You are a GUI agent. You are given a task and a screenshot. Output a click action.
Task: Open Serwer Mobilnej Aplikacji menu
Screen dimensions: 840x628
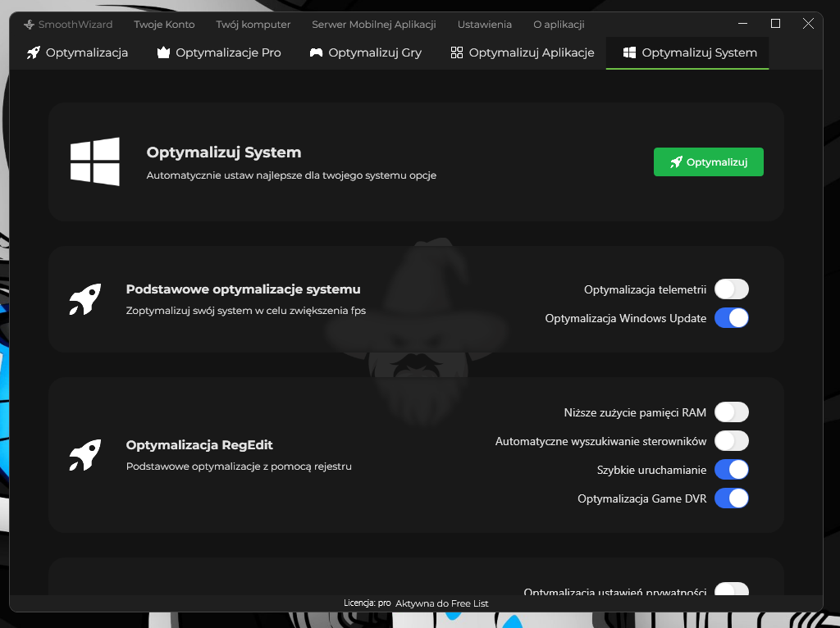point(374,25)
